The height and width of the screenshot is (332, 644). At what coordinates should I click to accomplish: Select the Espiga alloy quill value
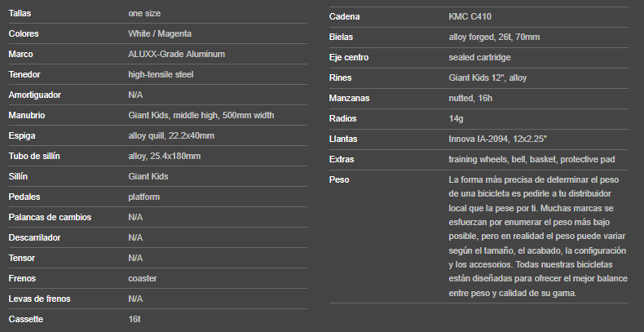(x=171, y=136)
